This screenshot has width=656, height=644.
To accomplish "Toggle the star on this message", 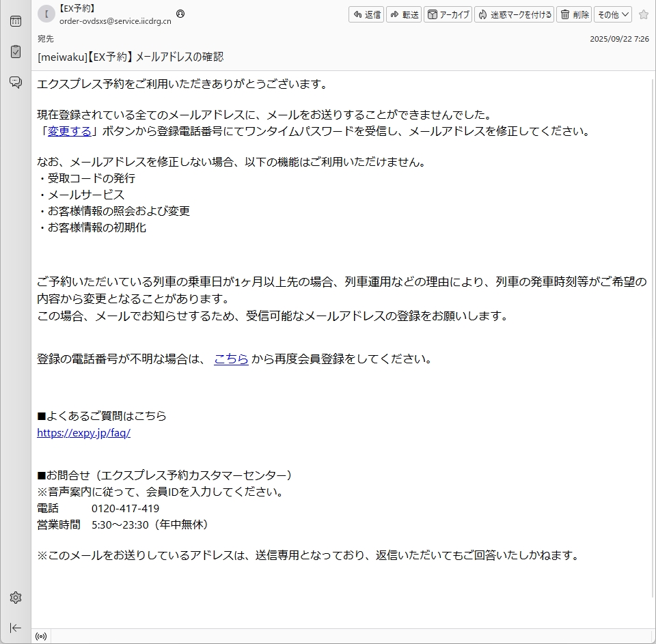I will click(x=643, y=14).
